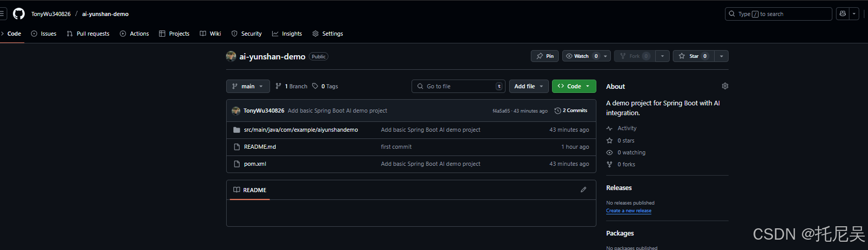Image resolution: width=868 pixels, height=250 pixels.
Task: Open the hamburger navigation menu
Action: [2, 14]
